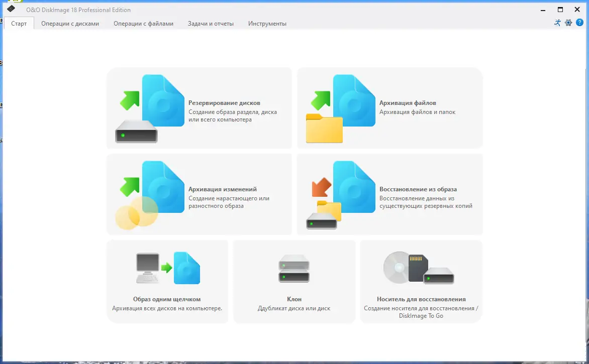Viewport: 589px width, 364px height.
Task: Open the 'Инструменты' tab
Action: point(267,23)
